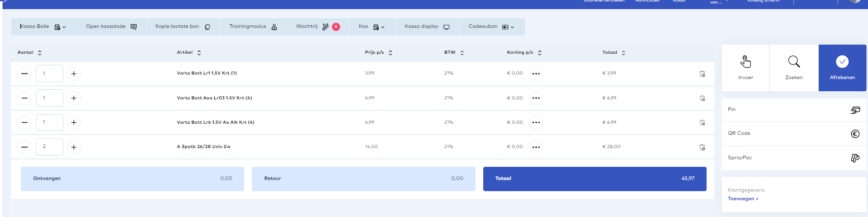Remove A Spotb 26/28 Univ Zw line

(x=702, y=147)
